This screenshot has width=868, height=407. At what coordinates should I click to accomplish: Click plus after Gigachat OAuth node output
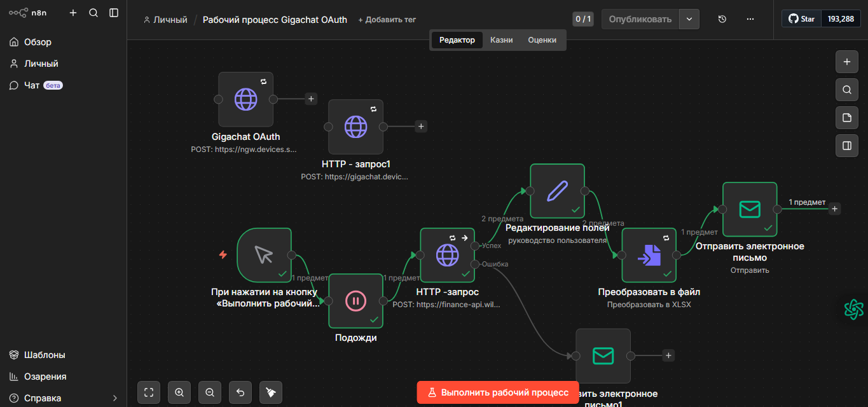pyautogui.click(x=311, y=99)
